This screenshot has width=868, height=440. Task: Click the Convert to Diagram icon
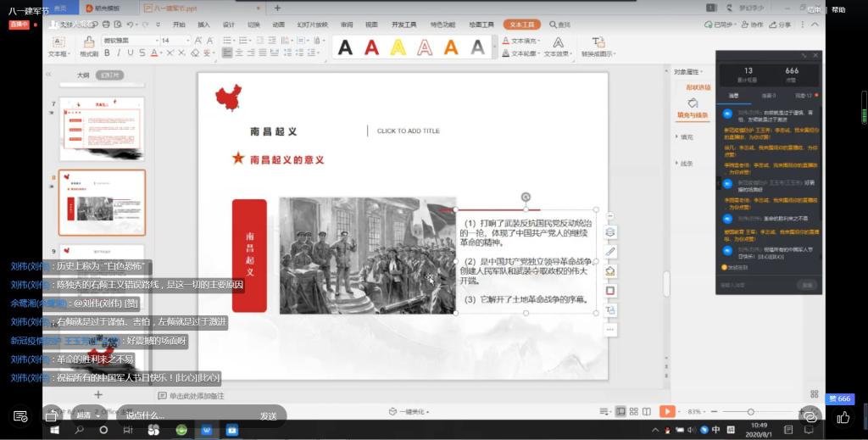click(x=598, y=42)
